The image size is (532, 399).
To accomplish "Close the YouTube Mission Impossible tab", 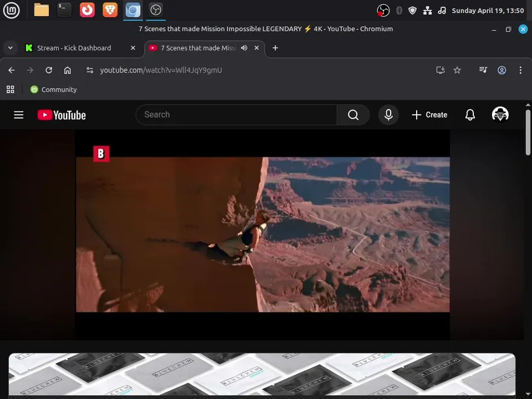I will point(257,48).
